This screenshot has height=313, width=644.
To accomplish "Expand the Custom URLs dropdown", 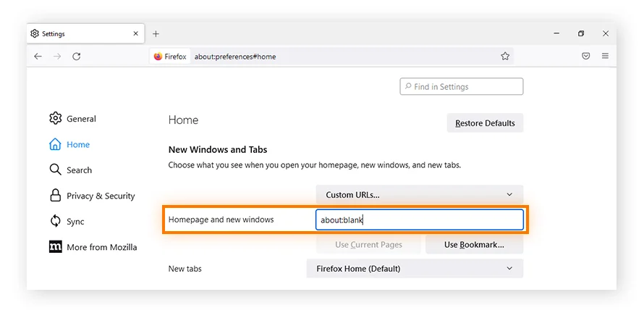I will [420, 195].
